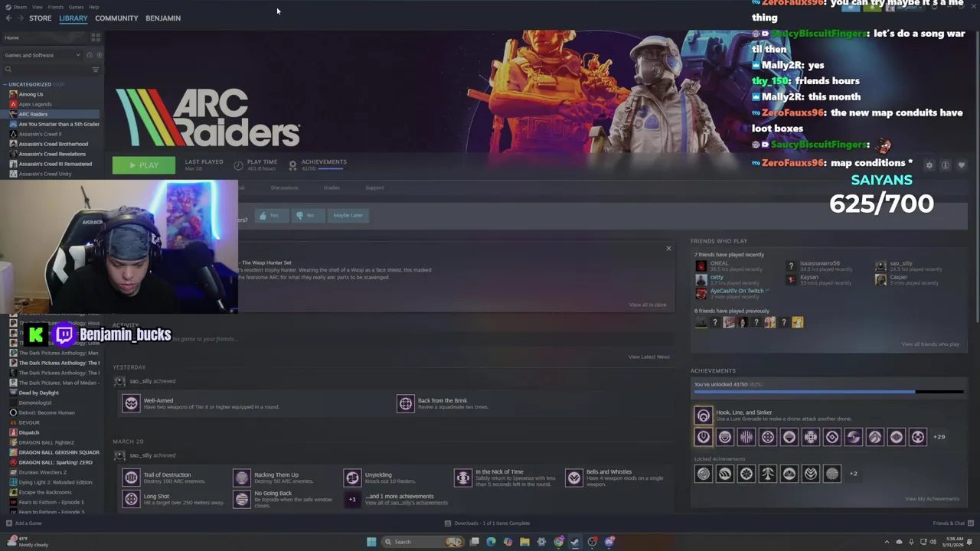Screen dimensions: 980x551
Task: Go back with the navigation arrow
Action: [x=9, y=18]
